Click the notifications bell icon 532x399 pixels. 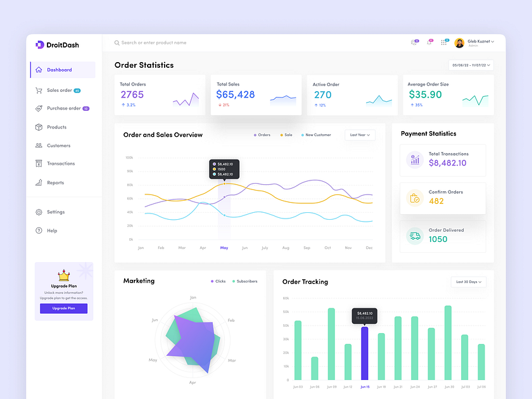(x=428, y=42)
